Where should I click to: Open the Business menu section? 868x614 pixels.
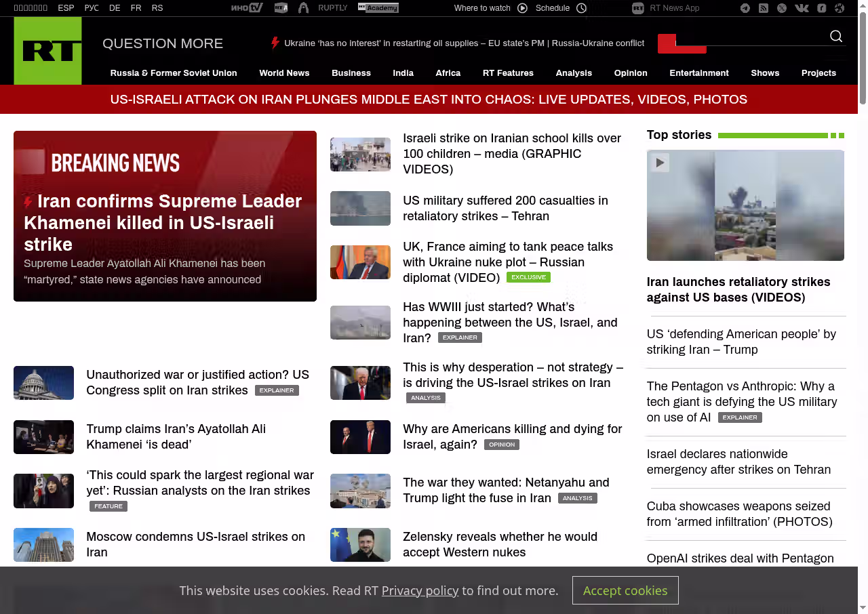pos(351,73)
